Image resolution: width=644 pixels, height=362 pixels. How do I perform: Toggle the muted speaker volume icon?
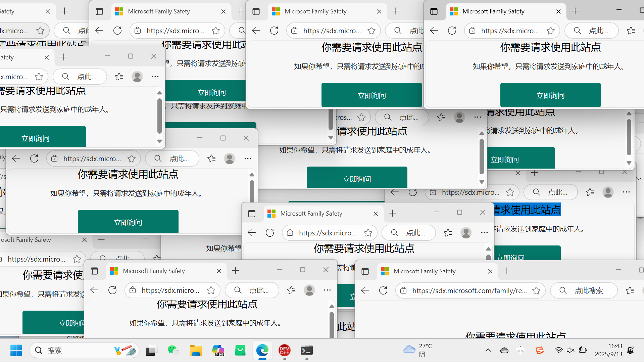[570, 351]
